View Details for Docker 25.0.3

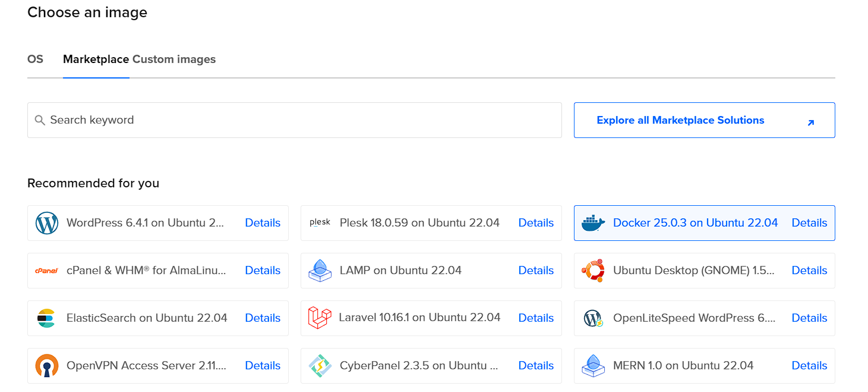809,223
